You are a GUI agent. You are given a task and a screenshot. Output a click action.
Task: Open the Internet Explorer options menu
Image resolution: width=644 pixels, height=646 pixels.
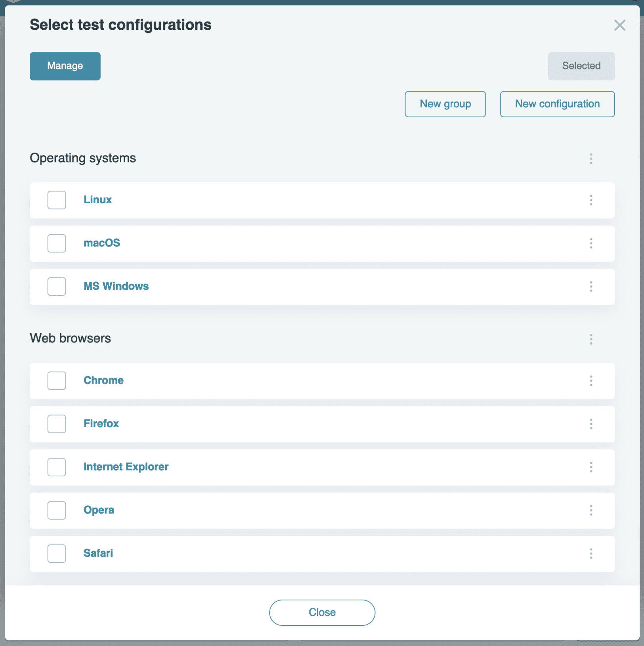[x=591, y=467]
